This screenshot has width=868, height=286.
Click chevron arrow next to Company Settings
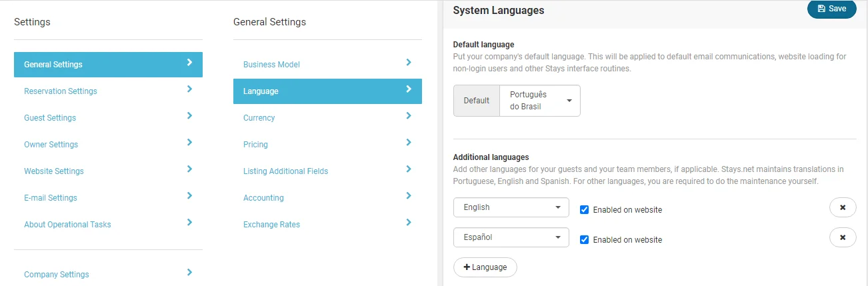pos(189,272)
